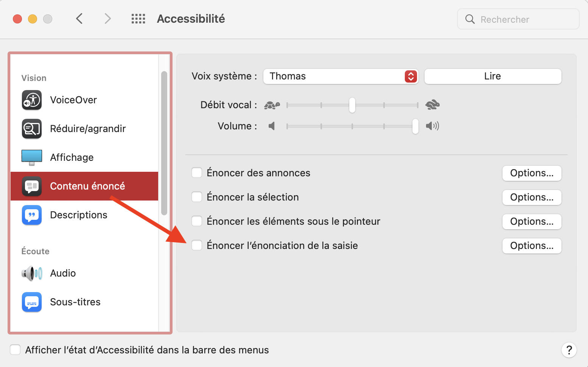Image resolution: width=588 pixels, height=367 pixels.
Task: Open the Voix système Thomas dropdown
Action: [341, 76]
